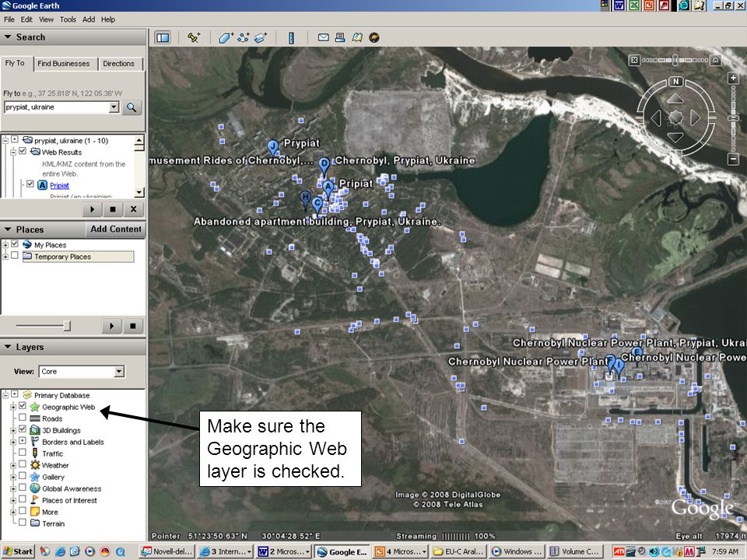Click placemark C on the map
This screenshot has width=747, height=560.
317,205
